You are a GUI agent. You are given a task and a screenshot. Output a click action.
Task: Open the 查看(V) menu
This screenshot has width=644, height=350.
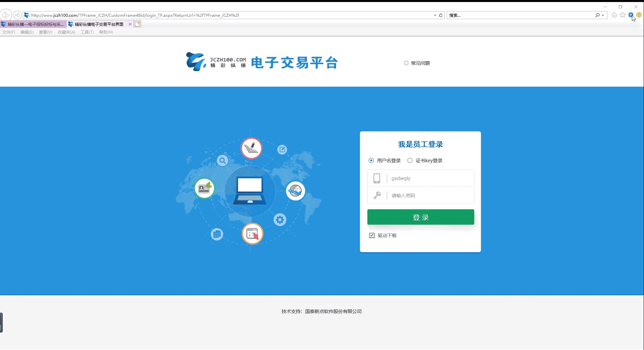point(45,32)
